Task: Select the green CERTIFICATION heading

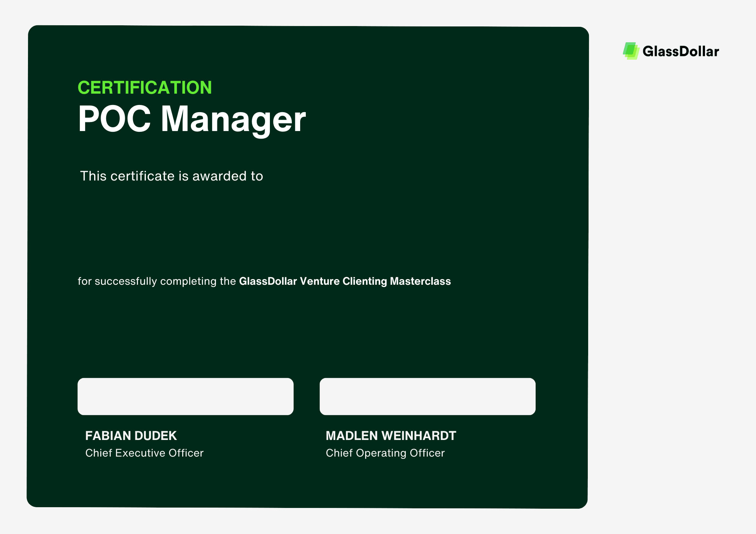Action: (145, 88)
